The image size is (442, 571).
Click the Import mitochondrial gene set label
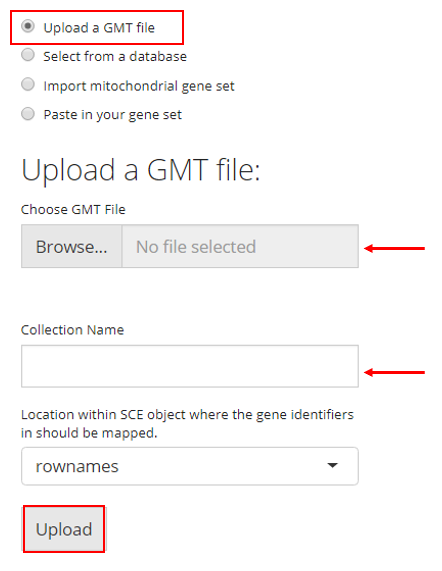(x=139, y=86)
